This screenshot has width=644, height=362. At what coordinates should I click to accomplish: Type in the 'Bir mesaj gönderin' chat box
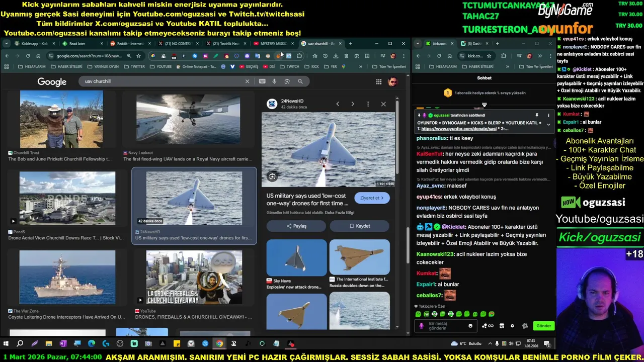point(445,326)
